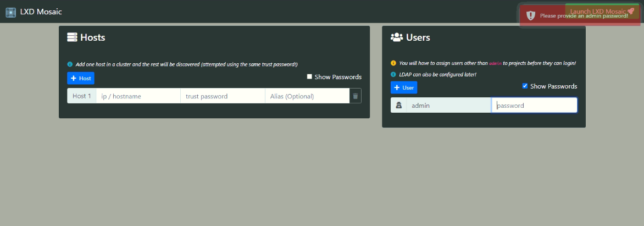644x226 pixels.
Task: Uncheck Show Passwords in Users panel
Action: [x=525, y=86]
